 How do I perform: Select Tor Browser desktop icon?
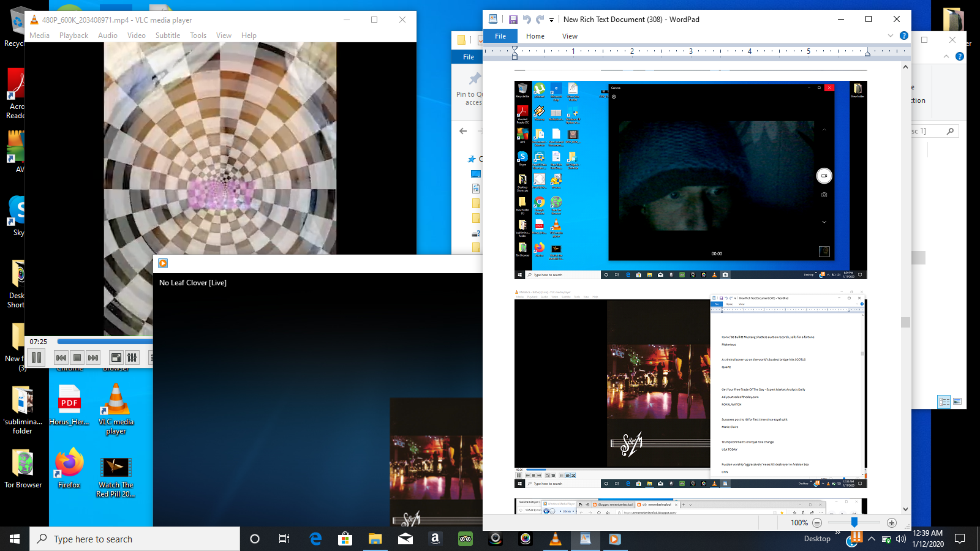coord(23,468)
